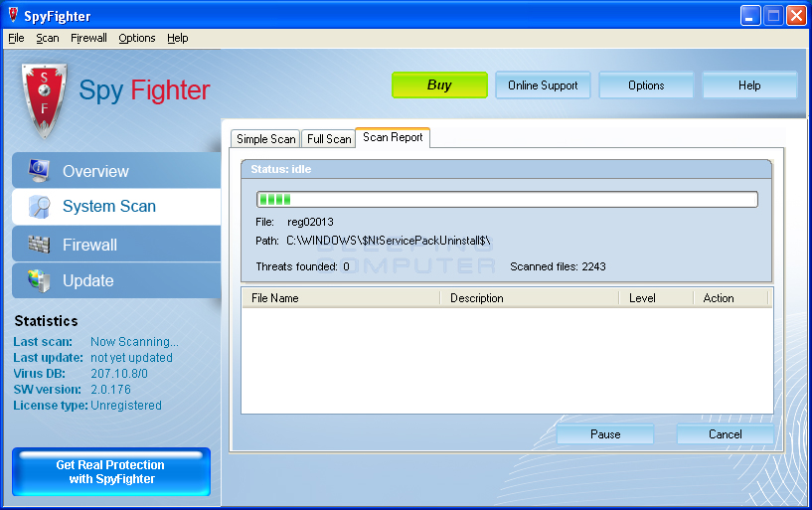Switch to the Simple Scan tab
812x510 pixels.
265,139
